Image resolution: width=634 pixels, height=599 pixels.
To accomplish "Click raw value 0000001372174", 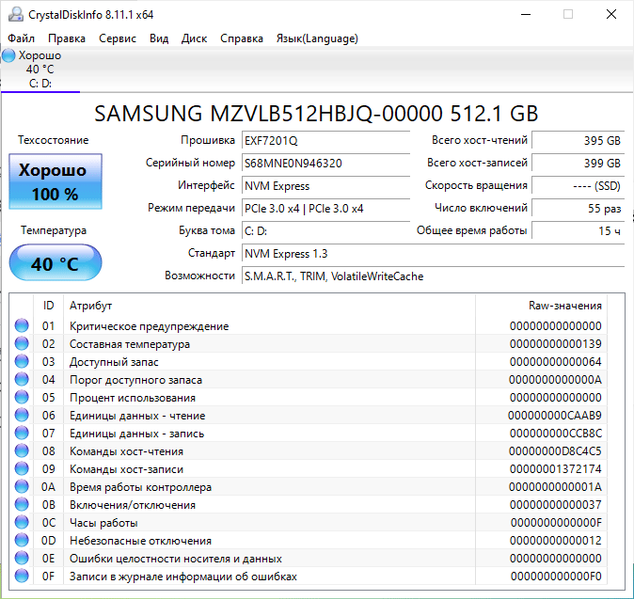I will [x=556, y=469].
